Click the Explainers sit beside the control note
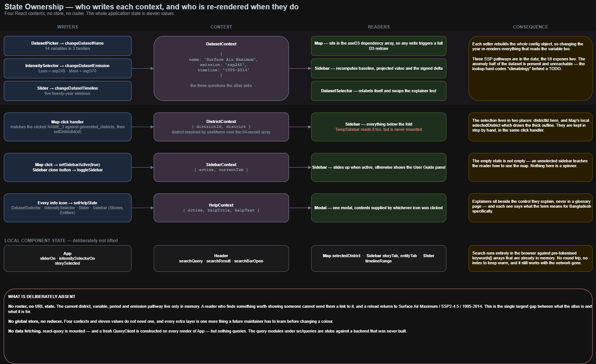This screenshot has width=596, height=364. [530, 208]
